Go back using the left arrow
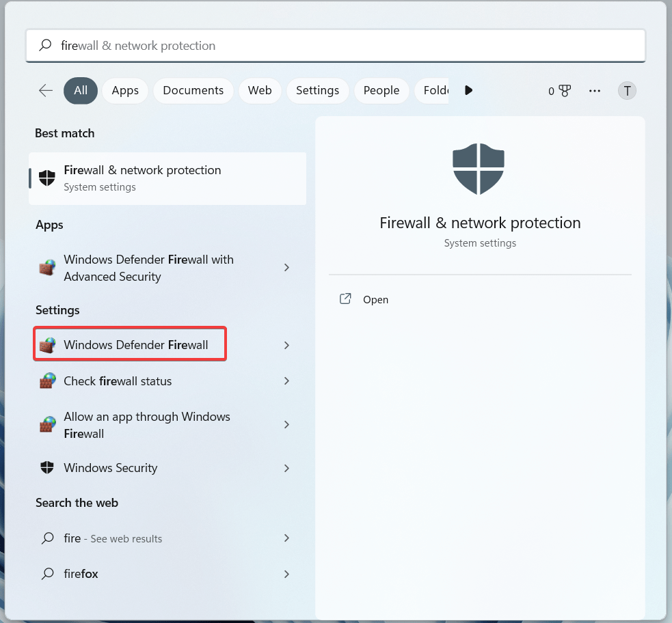This screenshot has width=672, height=623. tap(45, 90)
